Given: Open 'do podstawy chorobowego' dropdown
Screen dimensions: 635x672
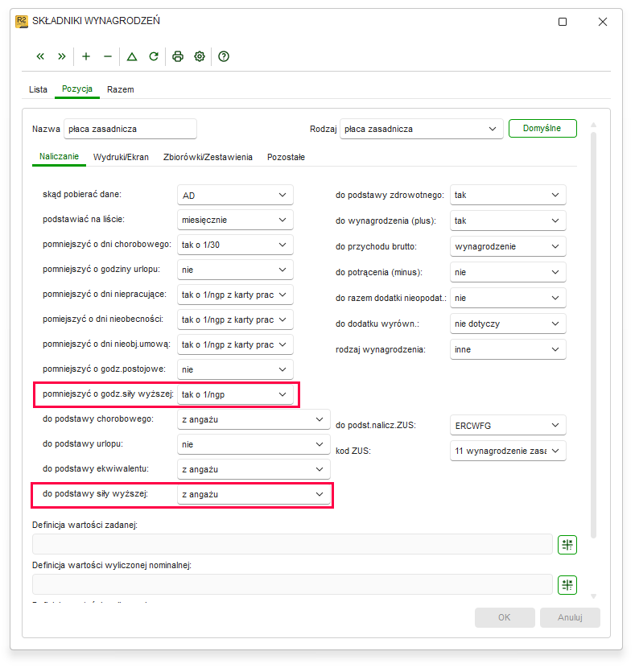Looking at the screenshot, I should [x=254, y=419].
